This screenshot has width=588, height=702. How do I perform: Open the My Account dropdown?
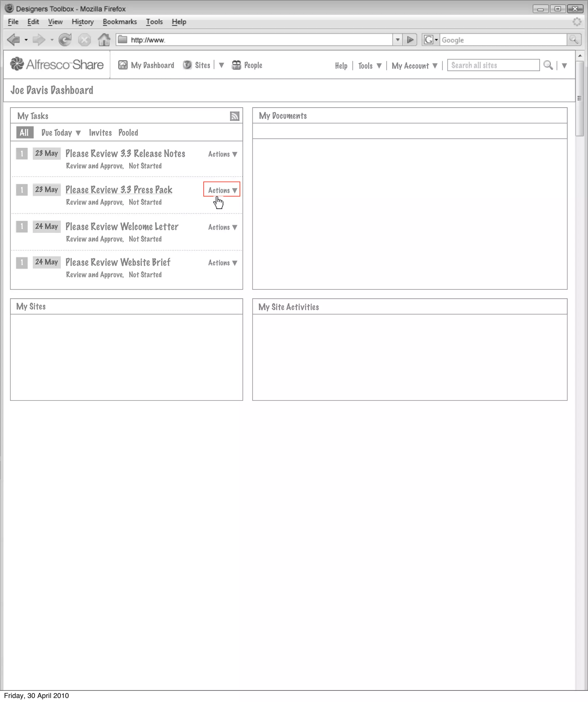414,65
